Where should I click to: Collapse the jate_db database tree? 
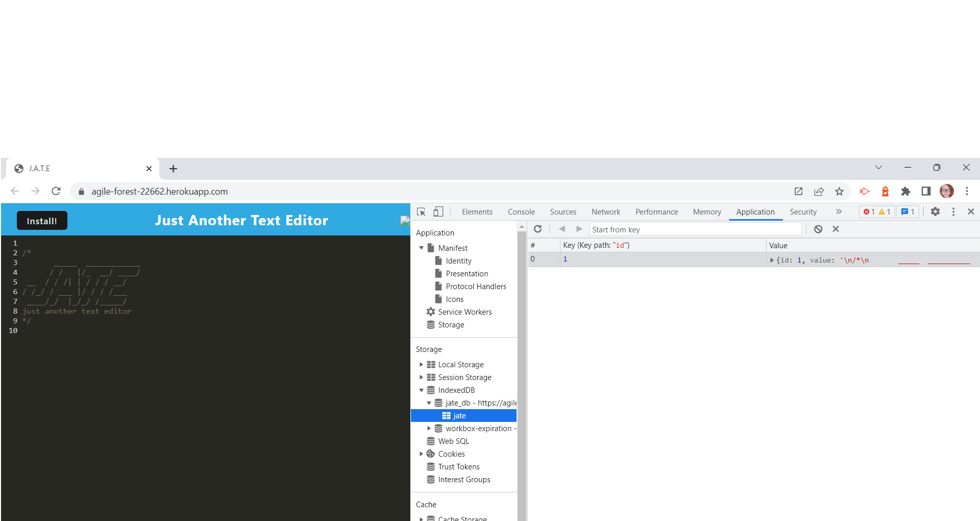click(429, 402)
